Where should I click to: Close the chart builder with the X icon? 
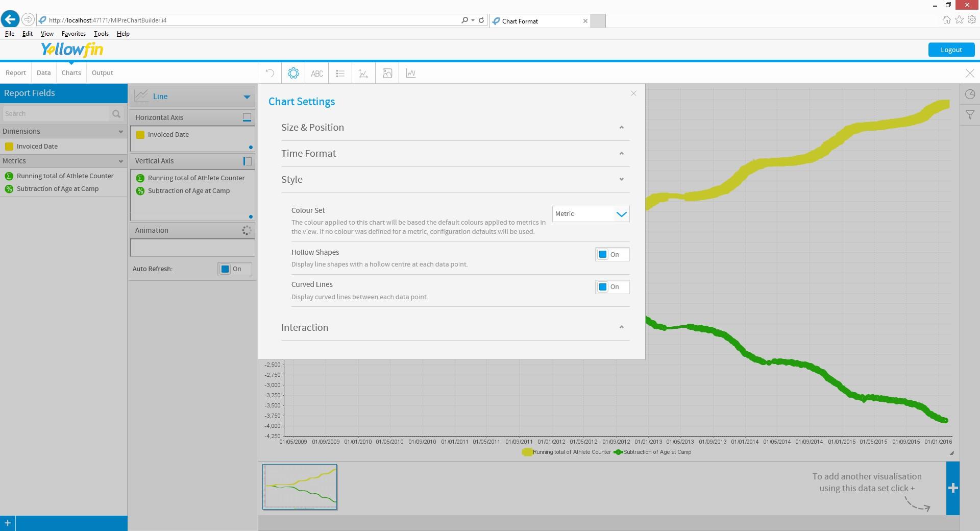[970, 73]
